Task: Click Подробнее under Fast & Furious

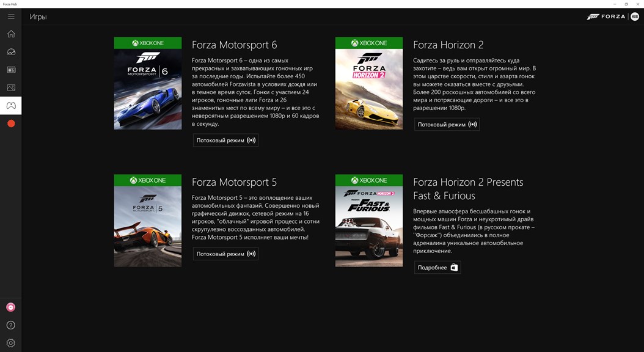Action: 437,267
